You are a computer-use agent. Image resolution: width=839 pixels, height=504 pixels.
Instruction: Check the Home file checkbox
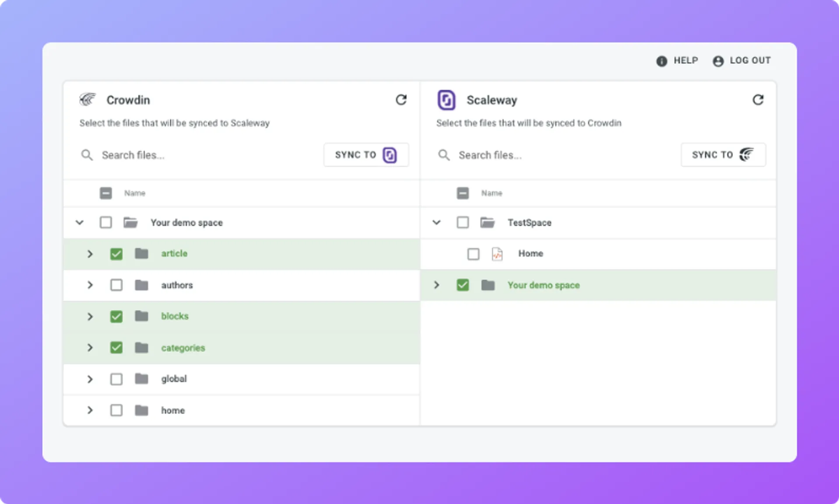point(473,254)
